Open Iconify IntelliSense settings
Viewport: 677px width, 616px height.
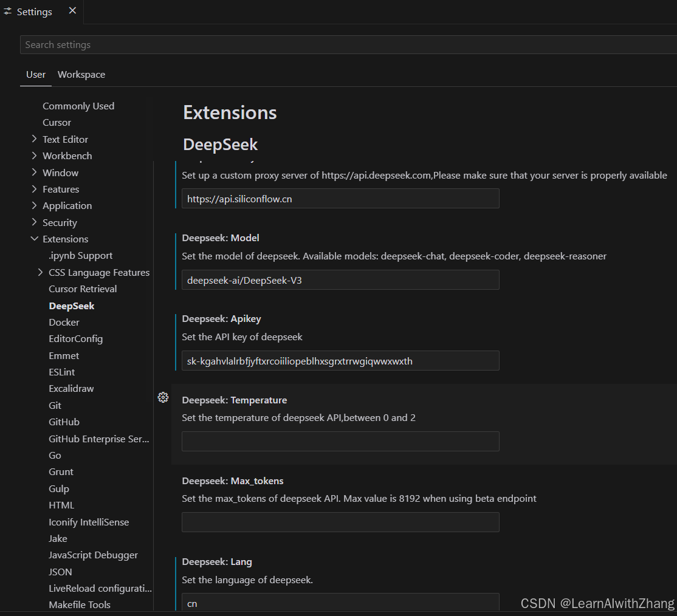(89, 522)
